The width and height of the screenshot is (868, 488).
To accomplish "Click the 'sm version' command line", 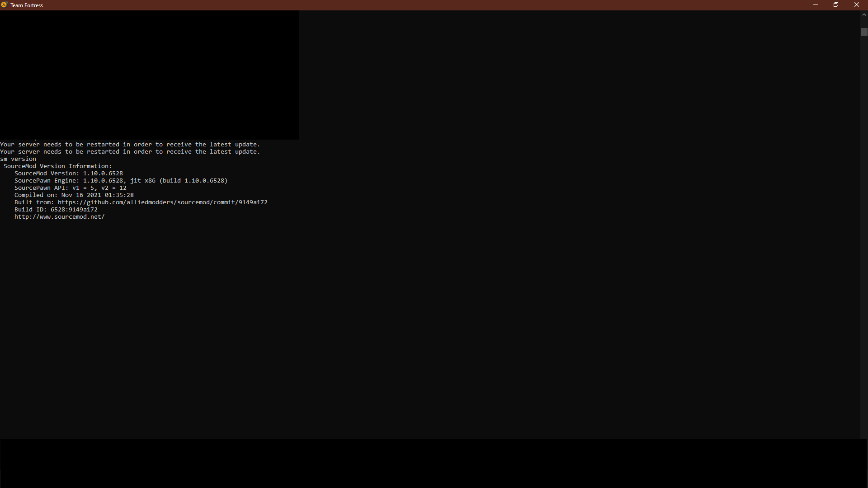I will (18, 159).
